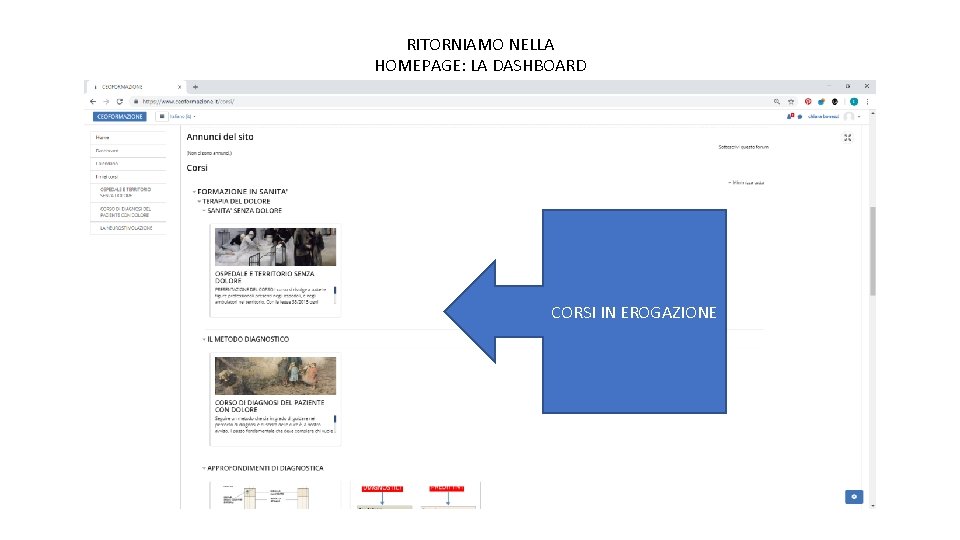Toggle the side drawer hamburger button
The height and width of the screenshot is (540, 960).
coord(162,116)
